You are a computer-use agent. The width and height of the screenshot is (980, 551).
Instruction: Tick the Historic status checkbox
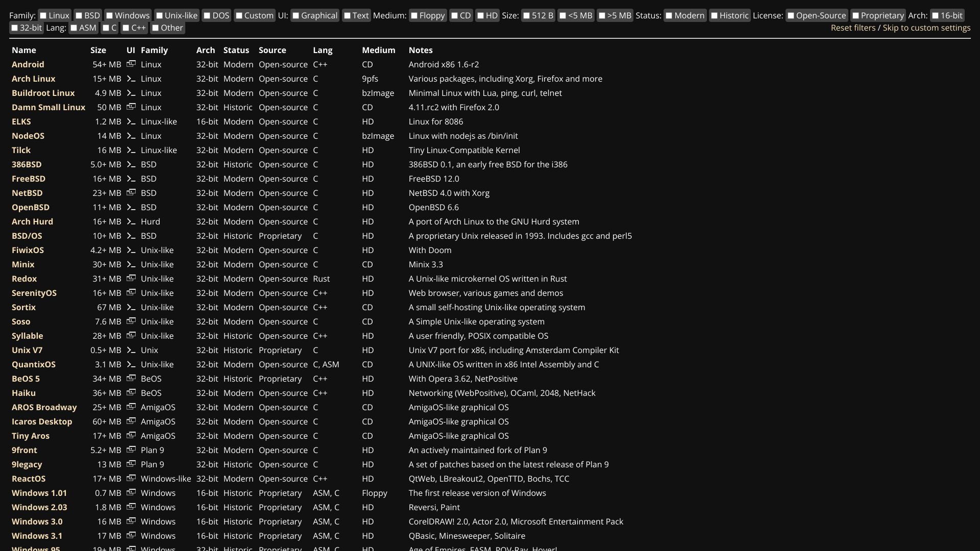tap(714, 16)
